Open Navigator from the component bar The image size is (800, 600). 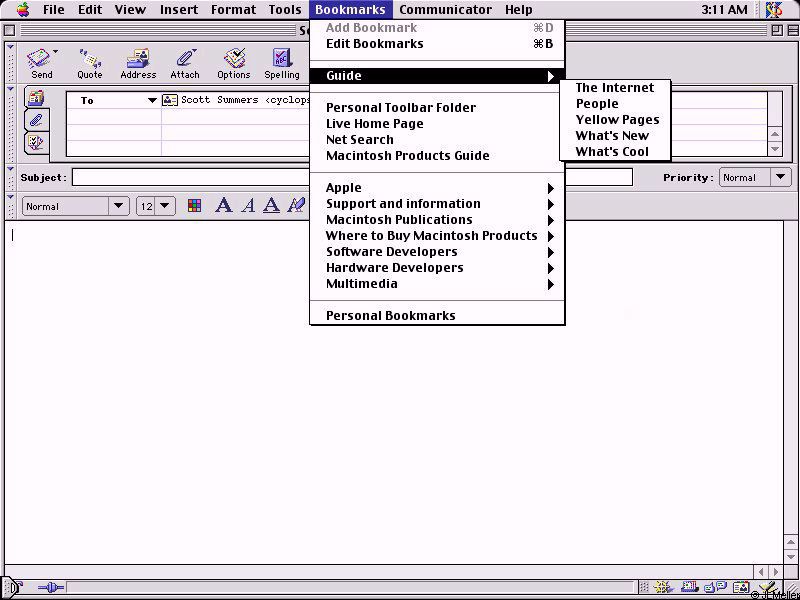662,588
